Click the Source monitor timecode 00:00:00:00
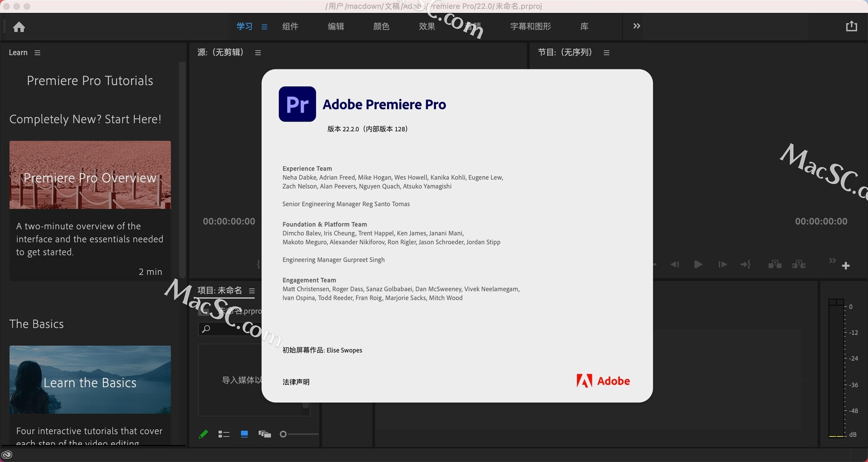 [229, 222]
